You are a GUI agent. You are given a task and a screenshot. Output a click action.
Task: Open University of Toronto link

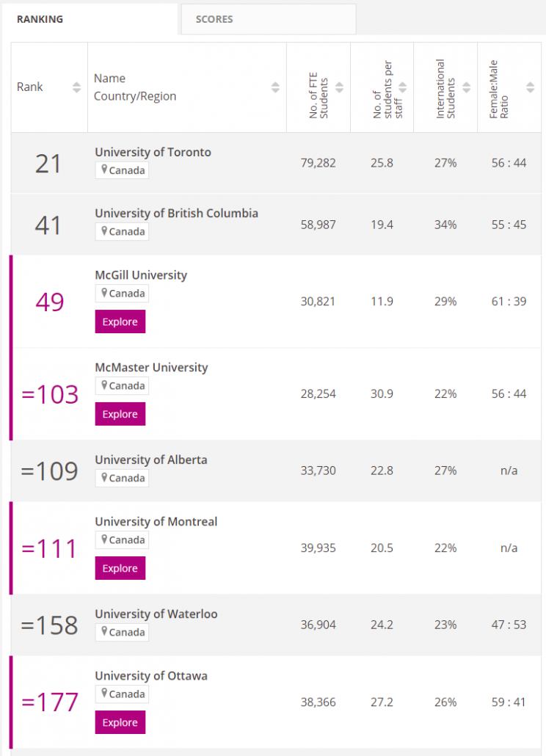(x=153, y=152)
